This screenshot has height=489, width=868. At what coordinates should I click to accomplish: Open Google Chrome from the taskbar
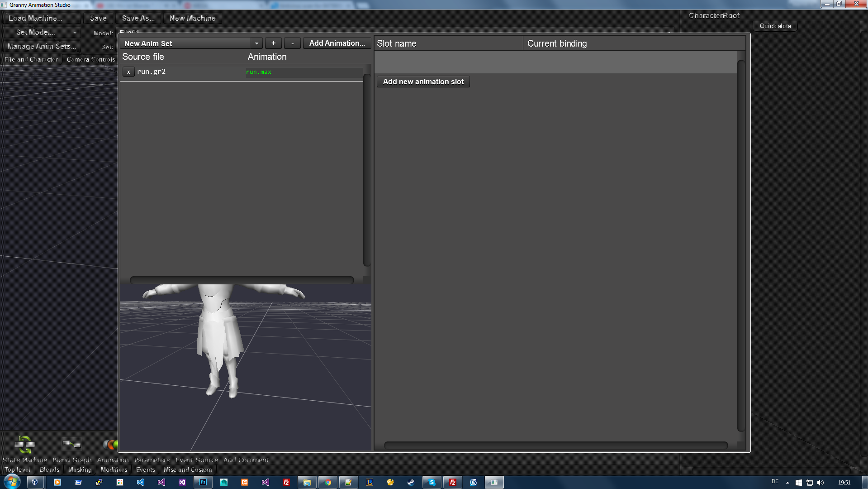click(328, 482)
